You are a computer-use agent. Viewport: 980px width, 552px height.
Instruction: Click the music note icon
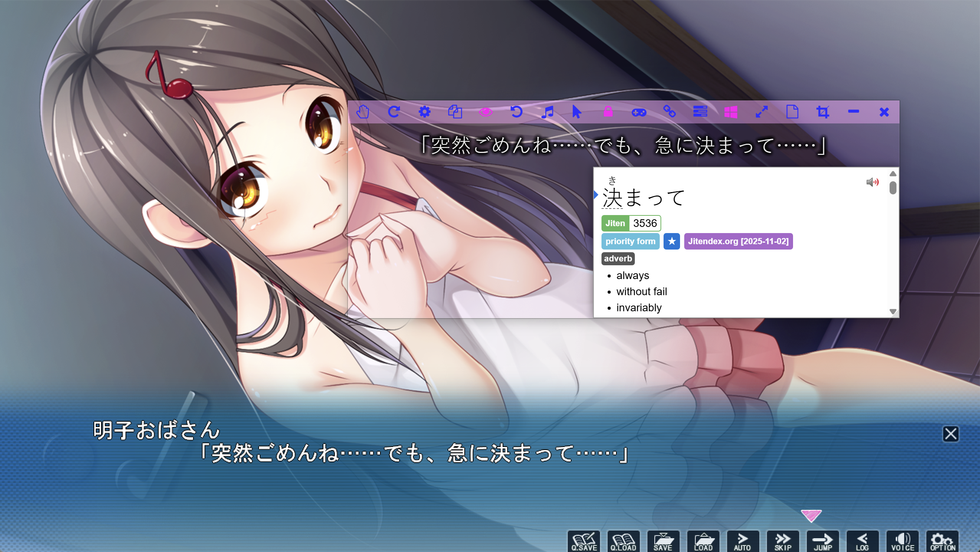547,112
